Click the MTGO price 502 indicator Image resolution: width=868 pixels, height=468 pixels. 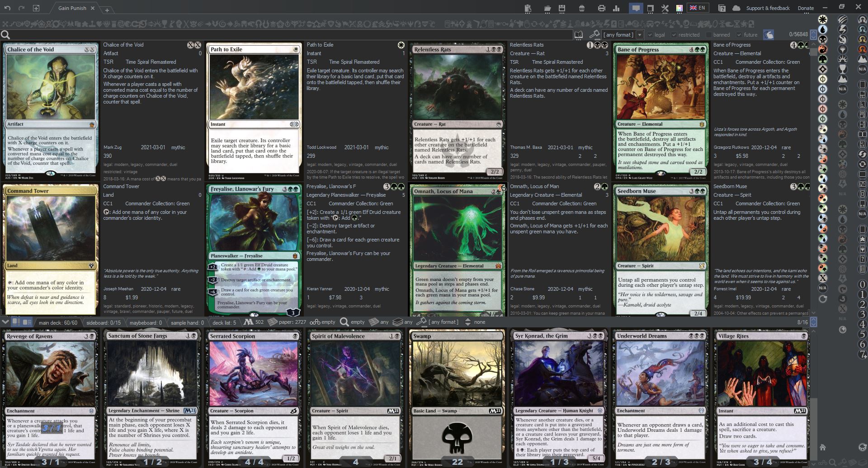tap(254, 322)
